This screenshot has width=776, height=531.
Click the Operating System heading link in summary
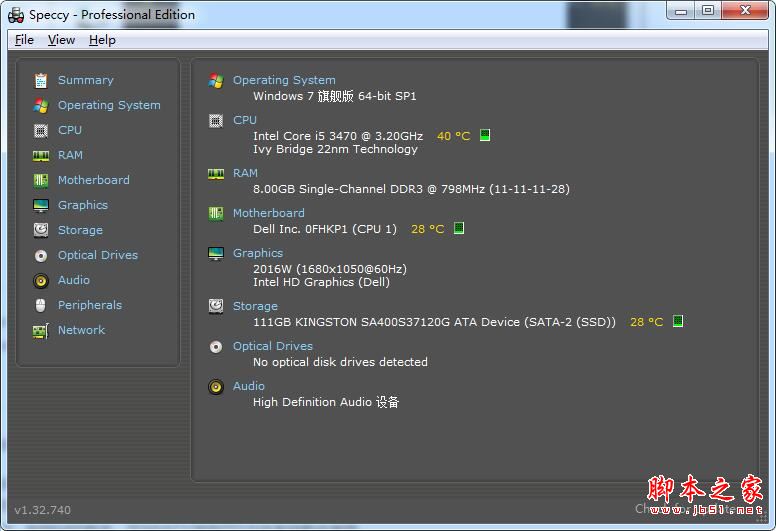click(x=284, y=80)
